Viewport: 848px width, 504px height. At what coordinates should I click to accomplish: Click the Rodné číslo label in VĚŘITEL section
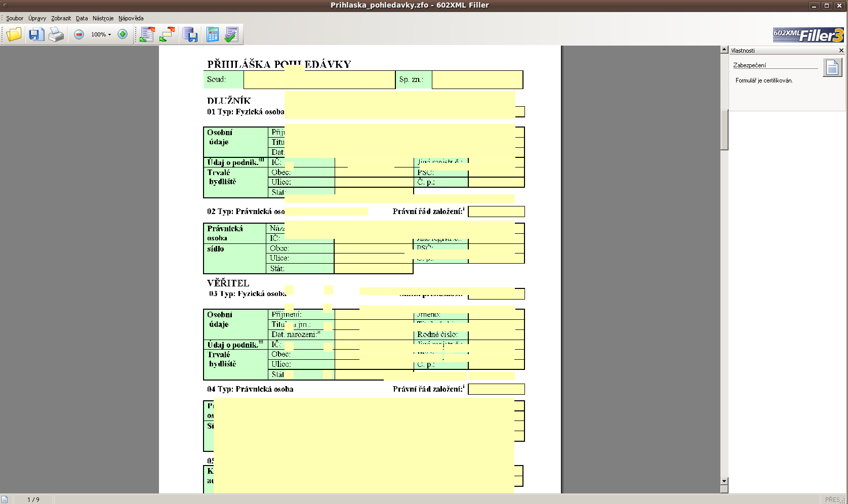click(x=437, y=334)
